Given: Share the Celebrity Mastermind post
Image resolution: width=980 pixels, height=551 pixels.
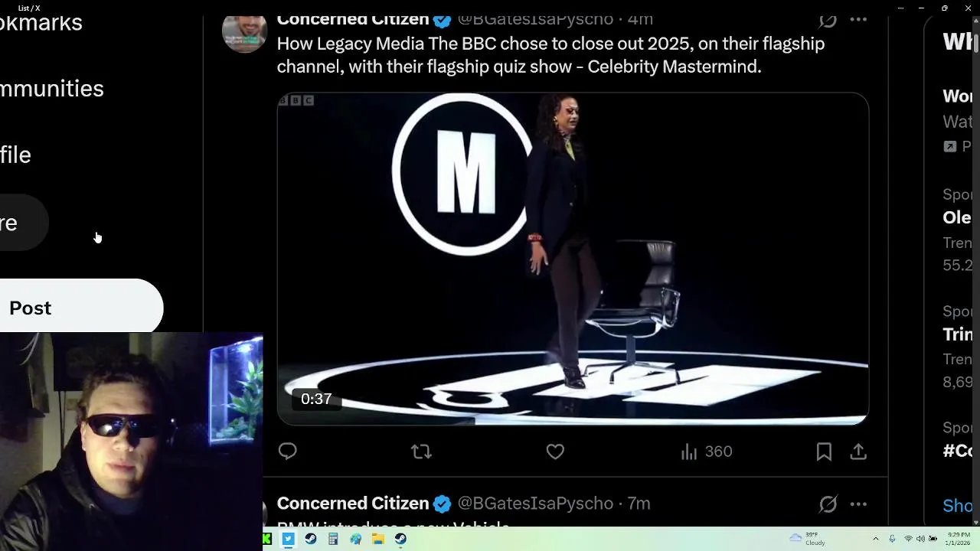Looking at the screenshot, I should pyautogui.click(x=858, y=452).
